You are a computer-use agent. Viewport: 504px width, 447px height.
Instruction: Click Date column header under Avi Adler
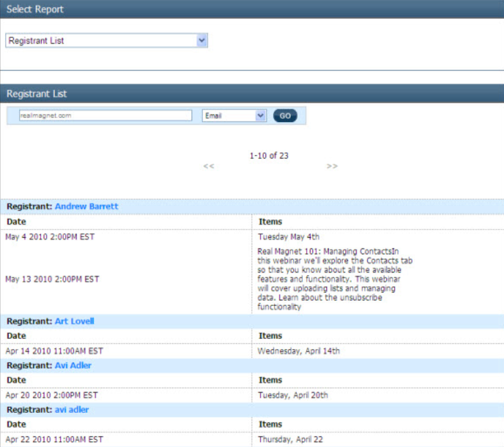16,380
